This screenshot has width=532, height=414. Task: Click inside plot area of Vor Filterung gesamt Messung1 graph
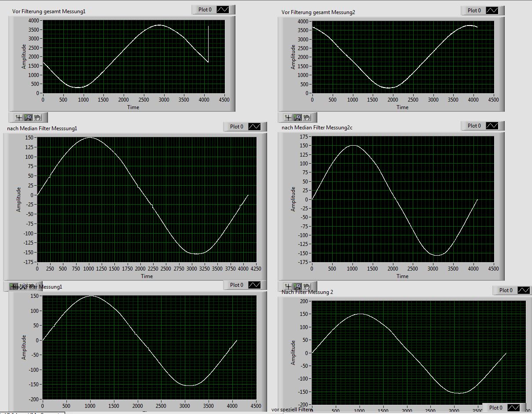coord(133,56)
